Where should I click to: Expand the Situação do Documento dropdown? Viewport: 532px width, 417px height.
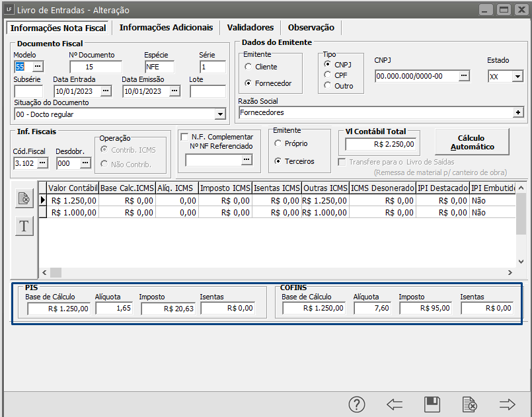[220, 114]
